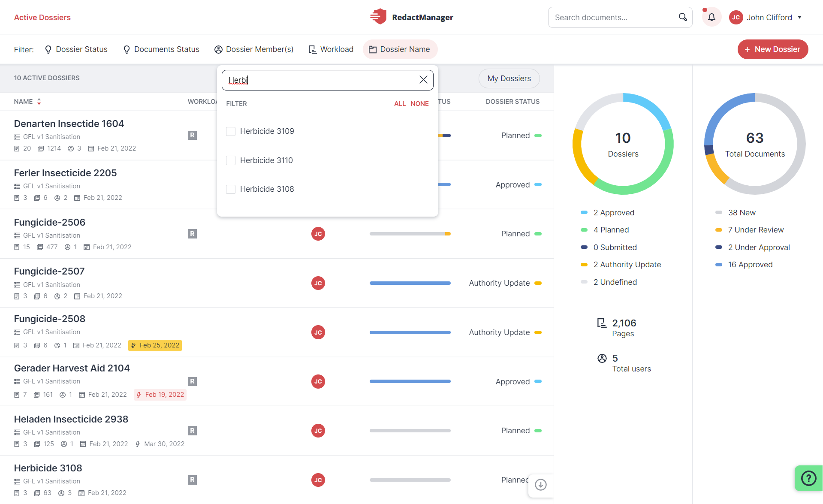Open the notifications bell
This screenshot has width=823, height=504.
pos(711,18)
